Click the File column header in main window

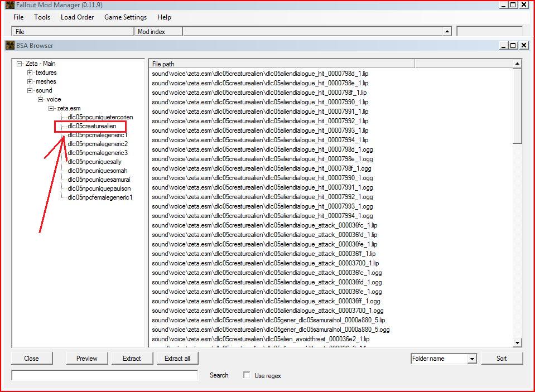point(73,31)
